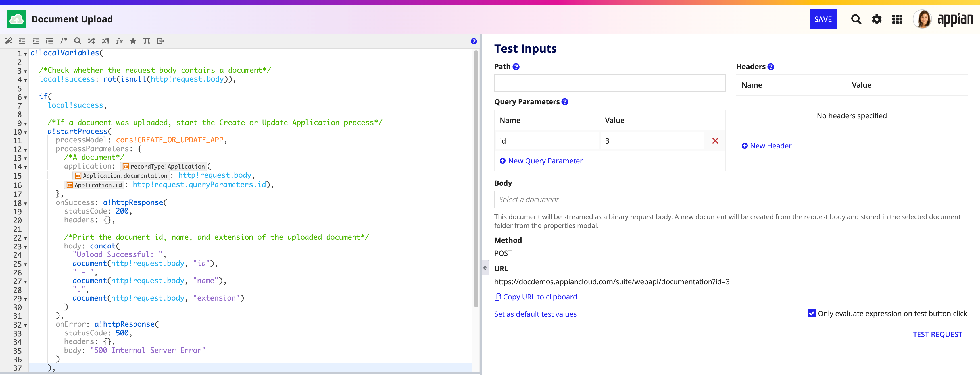Show help for Path field
980x375 pixels.
516,67
